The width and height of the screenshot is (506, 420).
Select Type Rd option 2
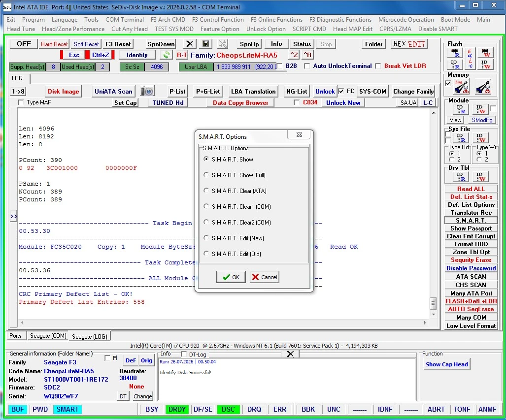(x=451, y=160)
